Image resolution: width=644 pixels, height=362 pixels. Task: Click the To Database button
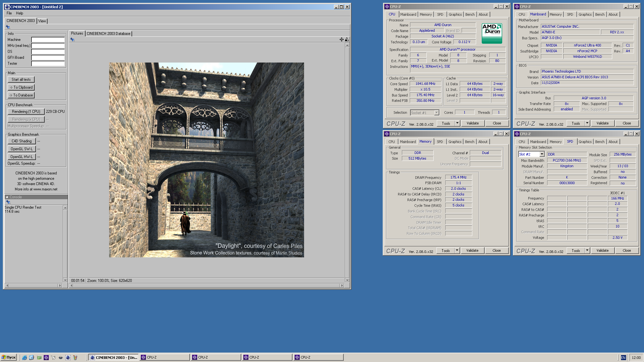(21, 95)
